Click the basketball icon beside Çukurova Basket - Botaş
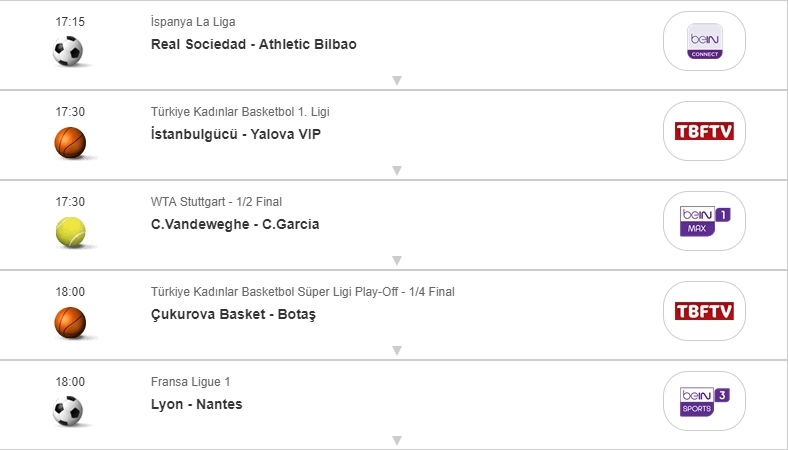This screenshot has height=450, width=788. tap(70, 322)
